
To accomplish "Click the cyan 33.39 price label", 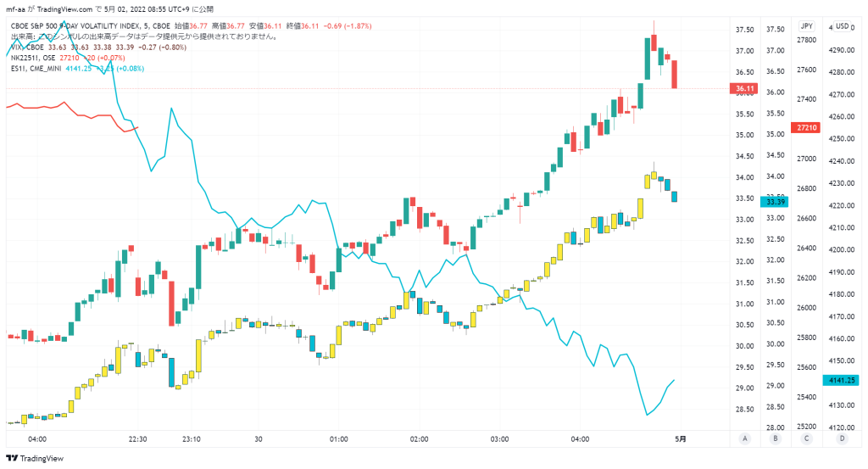I will (x=775, y=202).
